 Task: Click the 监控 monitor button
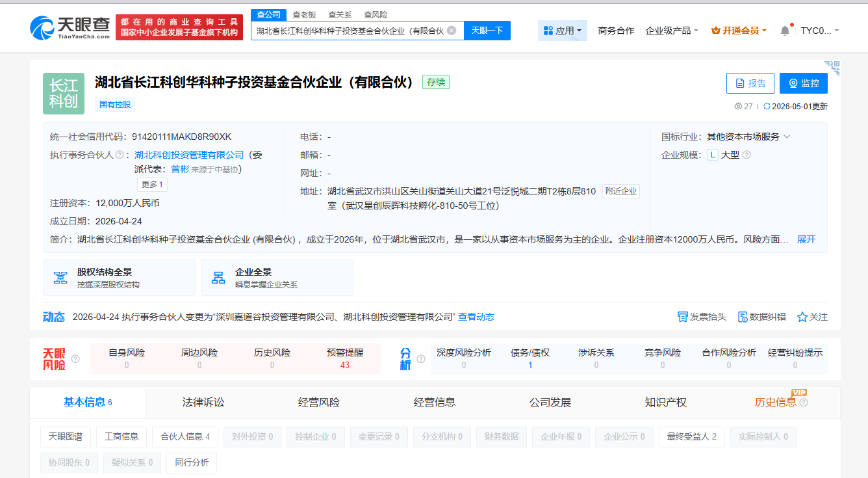[x=804, y=83]
